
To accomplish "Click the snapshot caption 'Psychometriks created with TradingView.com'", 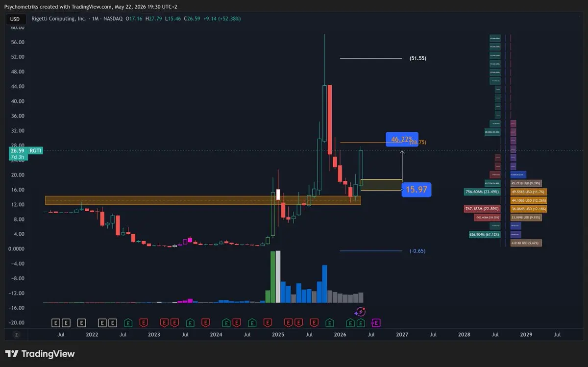I will pos(58,6).
